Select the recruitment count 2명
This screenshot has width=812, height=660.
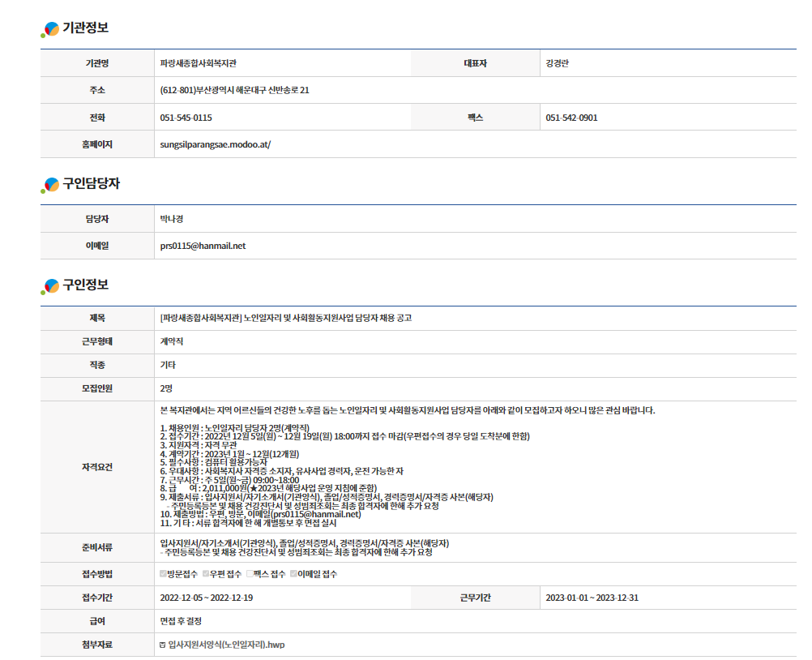coord(166,388)
